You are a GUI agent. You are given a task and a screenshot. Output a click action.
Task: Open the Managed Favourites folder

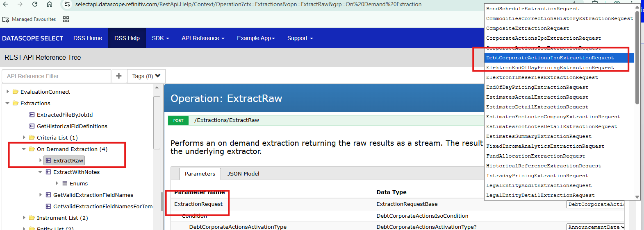[x=29, y=19]
